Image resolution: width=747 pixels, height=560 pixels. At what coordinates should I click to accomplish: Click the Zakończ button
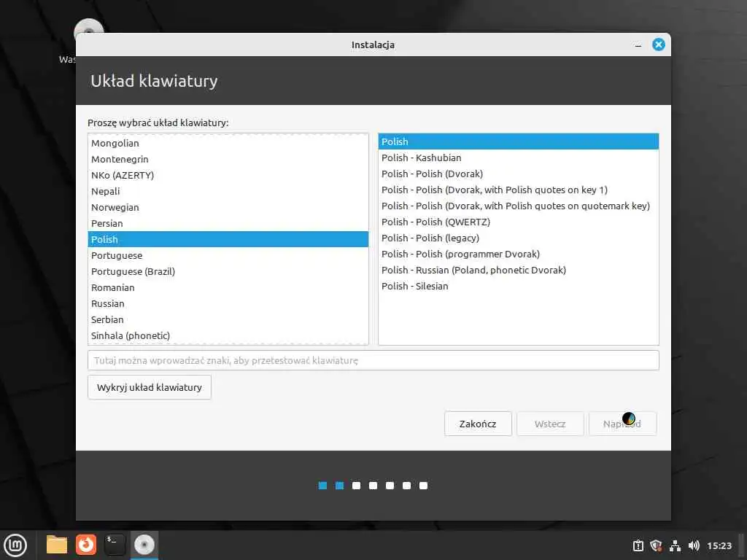pyautogui.click(x=478, y=424)
